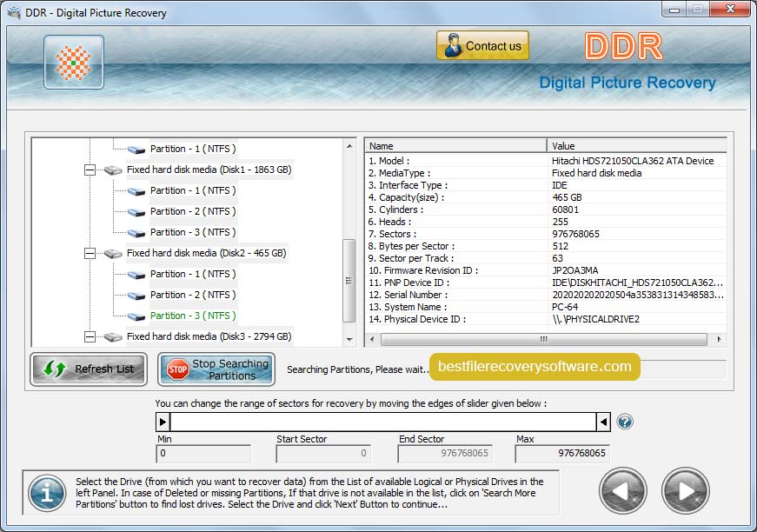Select the Model row value Hitachi HDS721050CLA362
Viewport: 757px width, 532px height.
633,161
